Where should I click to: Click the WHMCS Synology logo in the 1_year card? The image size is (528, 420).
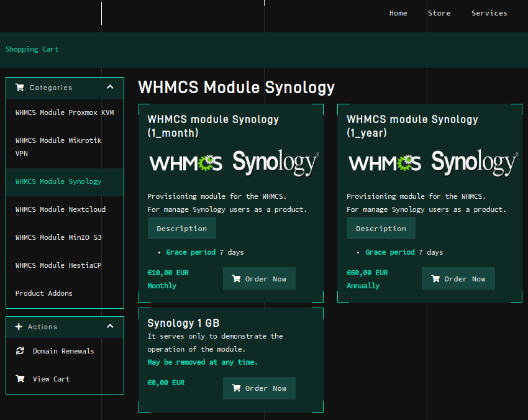pyautogui.click(x=433, y=163)
